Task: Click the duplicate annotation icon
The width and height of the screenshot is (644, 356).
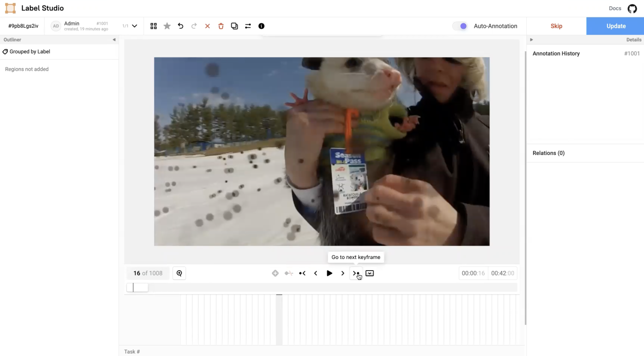Action: click(x=234, y=26)
